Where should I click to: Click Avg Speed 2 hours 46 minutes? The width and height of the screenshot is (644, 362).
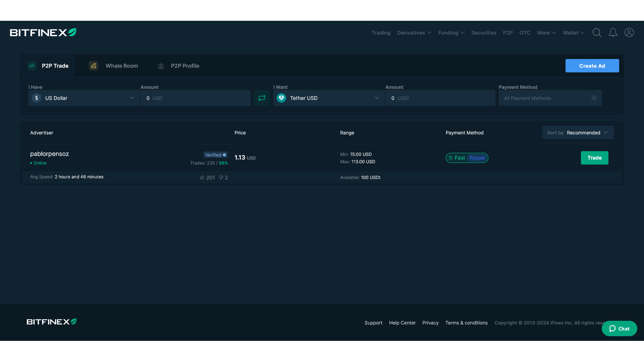coord(67,177)
